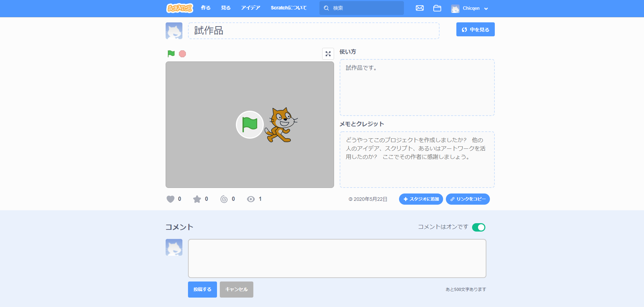
Task: Open the messages envelope icon
Action: pos(420,8)
